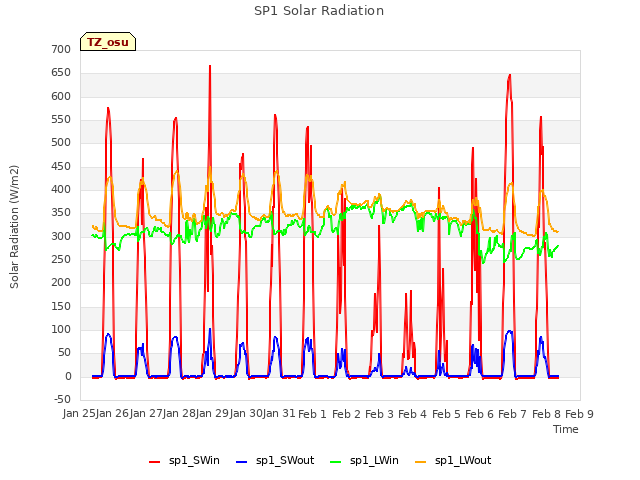Click the blue sp1_SWout legend color marker
Viewport: 640px width, 480px height.
coord(242,462)
